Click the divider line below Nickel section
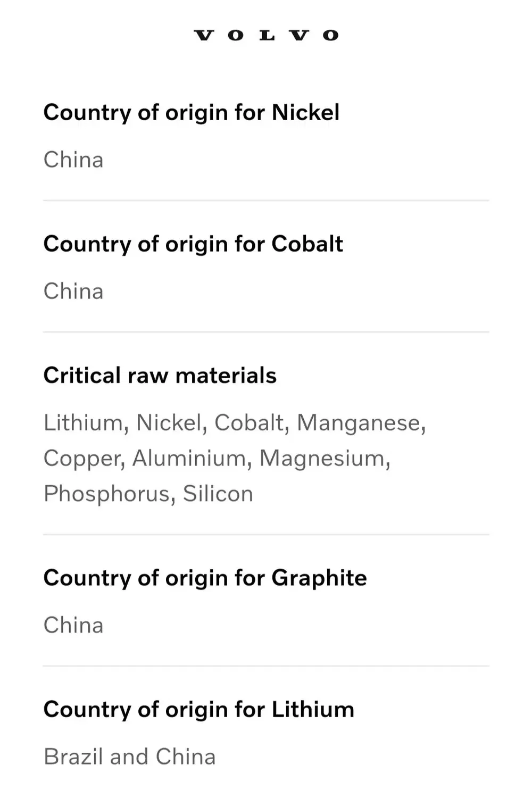532x798 pixels. [x=266, y=201]
